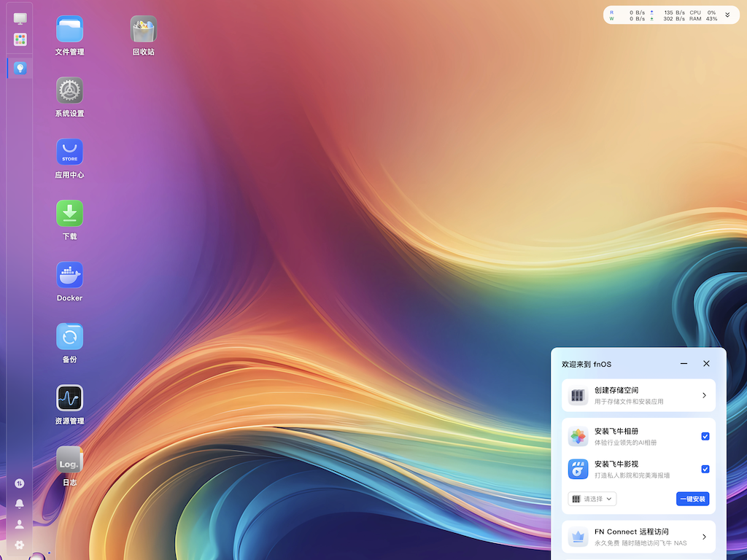
Task: Open the 备份 backup app
Action: tap(69, 336)
